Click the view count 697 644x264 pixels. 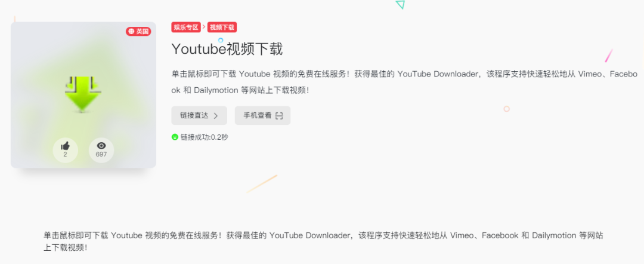[x=101, y=155]
